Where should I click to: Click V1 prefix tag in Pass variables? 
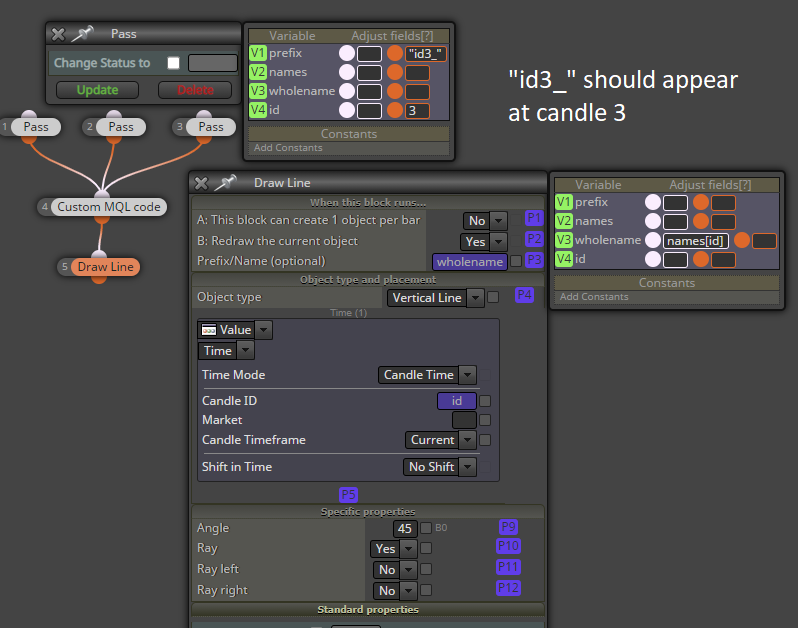click(x=258, y=53)
